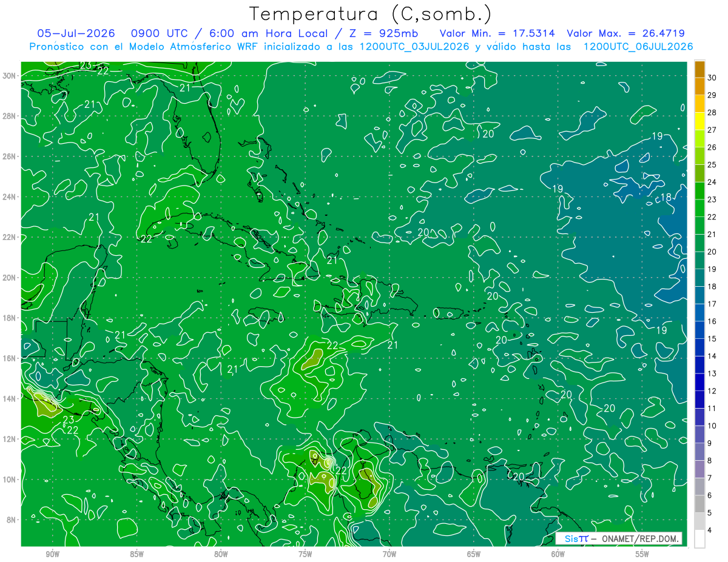Click the color bar label '30'
Image resolution: width=728 pixels, height=562 pixels.
tap(712, 78)
